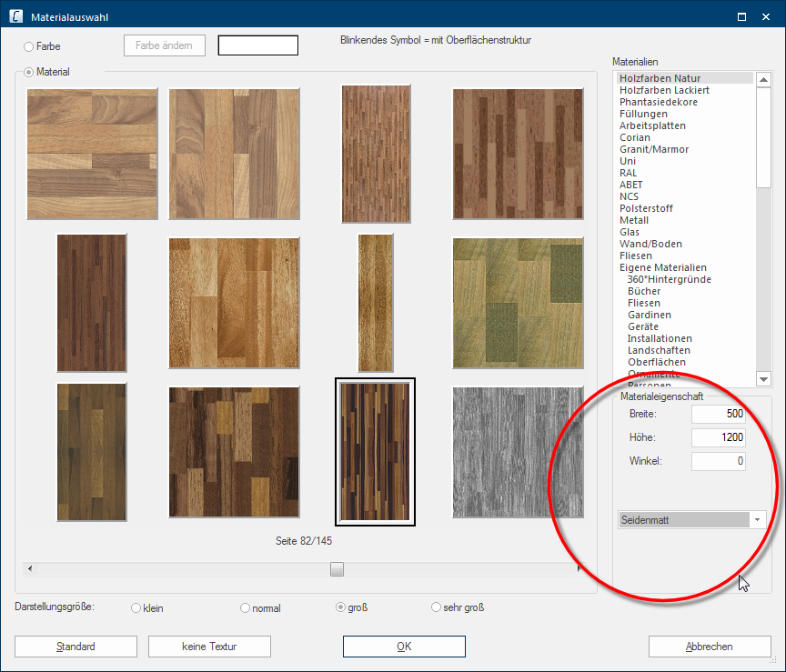The image size is (786, 672).
Task: Click the application icon in title bar
Action: click(15, 16)
